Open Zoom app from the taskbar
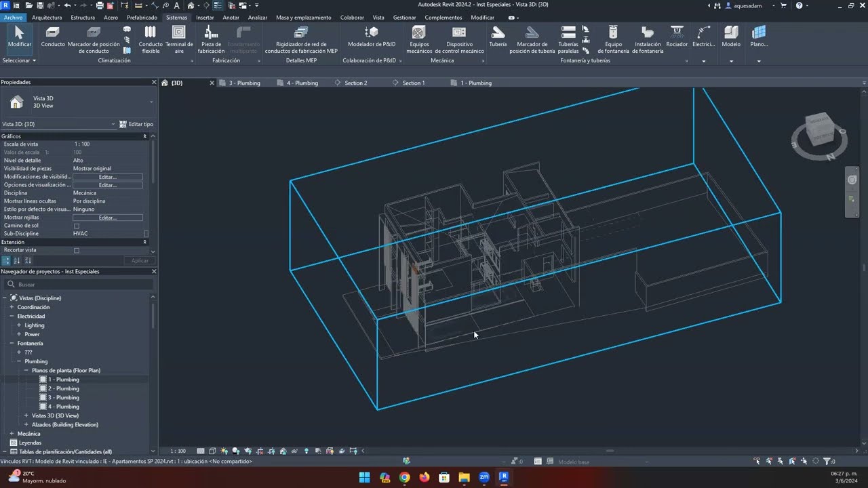868x488 pixels. [x=484, y=477]
